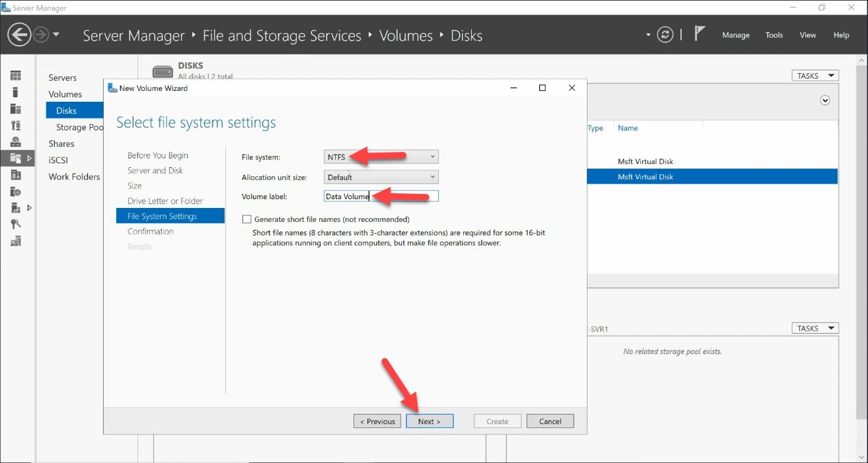Image resolution: width=868 pixels, height=463 pixels.
Task: Open All Servers icon in the left rail
Action: pos(16,109)
